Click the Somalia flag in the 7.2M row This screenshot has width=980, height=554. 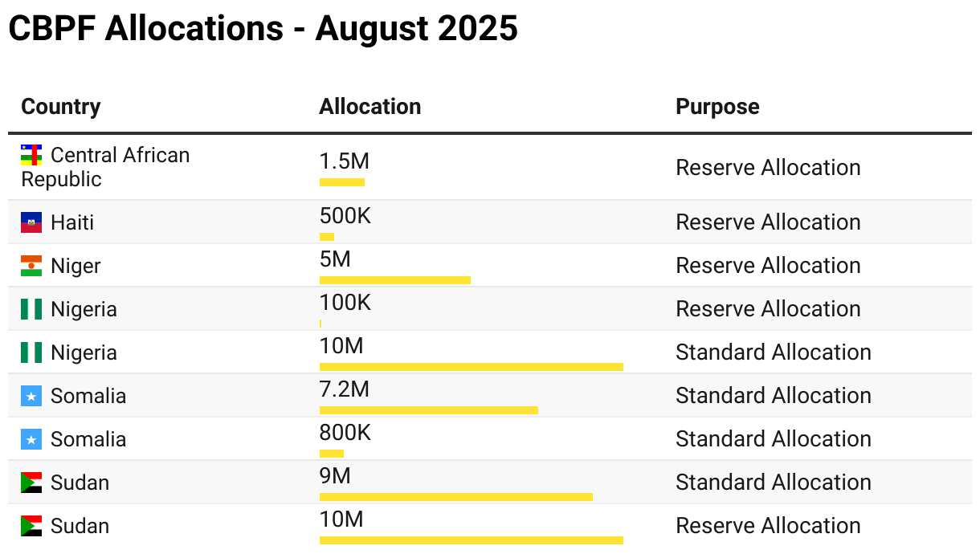tap(31, 396)
